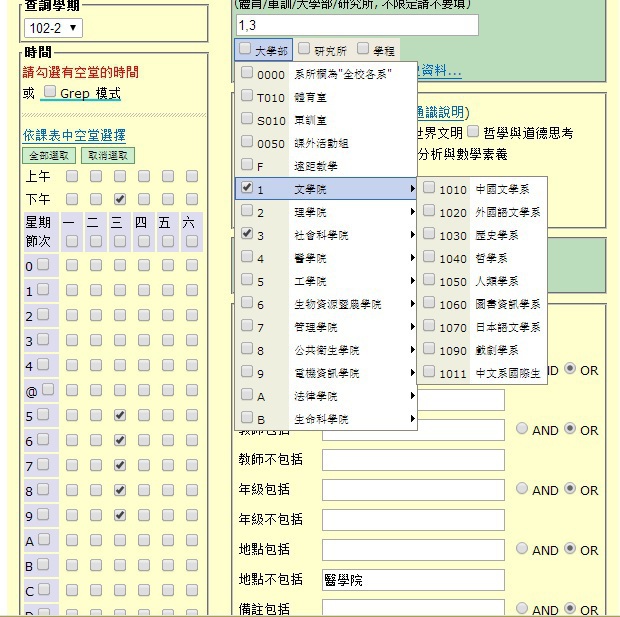Choose 1040 哲學系 in submenu
Image resolution: width=620 pixels, height=617 pixels.
(x=482, y=258)
